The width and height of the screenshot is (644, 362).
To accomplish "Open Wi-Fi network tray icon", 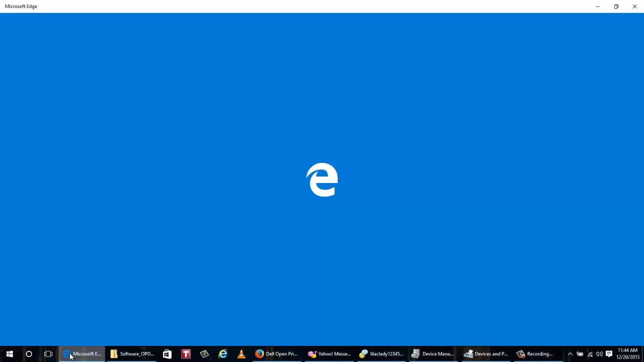I will [x=590, y=354].
